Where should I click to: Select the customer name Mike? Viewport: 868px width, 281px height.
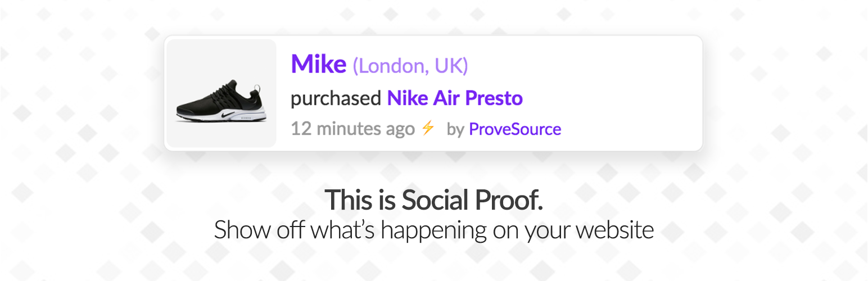(x=318, y=64)
